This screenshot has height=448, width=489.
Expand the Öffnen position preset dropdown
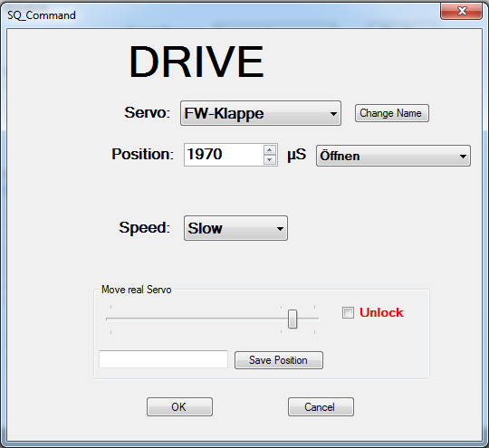(393, 156)
